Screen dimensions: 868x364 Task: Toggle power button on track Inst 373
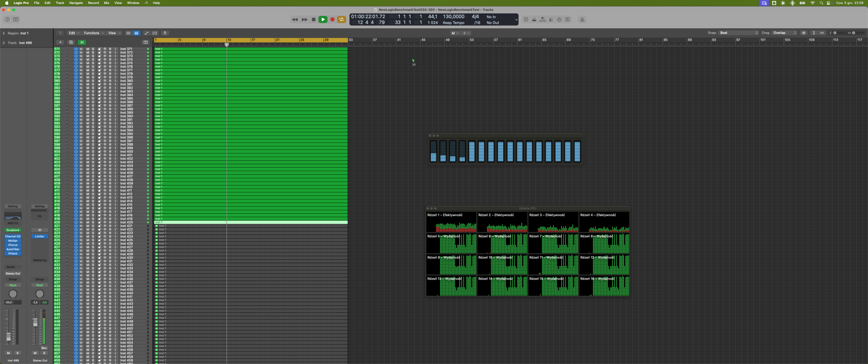tap(76, 56)
